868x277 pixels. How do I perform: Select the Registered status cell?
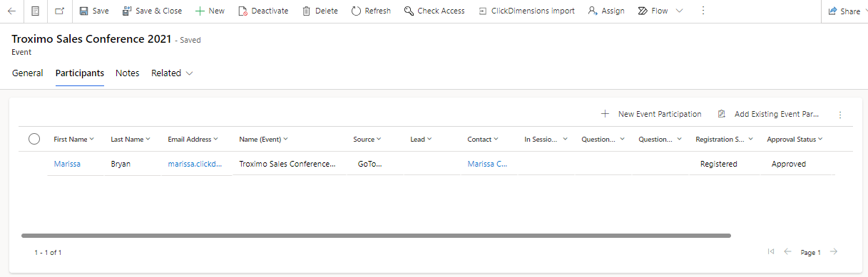coord(719,164)
